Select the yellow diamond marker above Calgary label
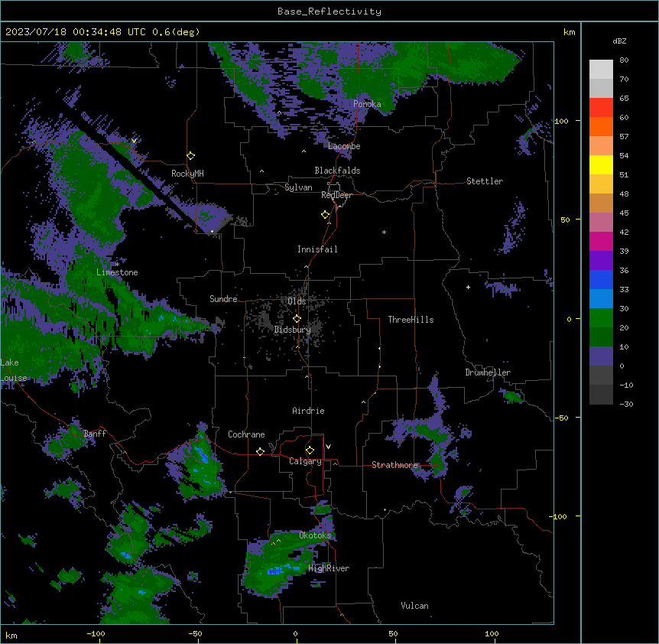Image resolution: width=659 pixels, height=644 pixels. pyautogui.click(x=310, y=450)
